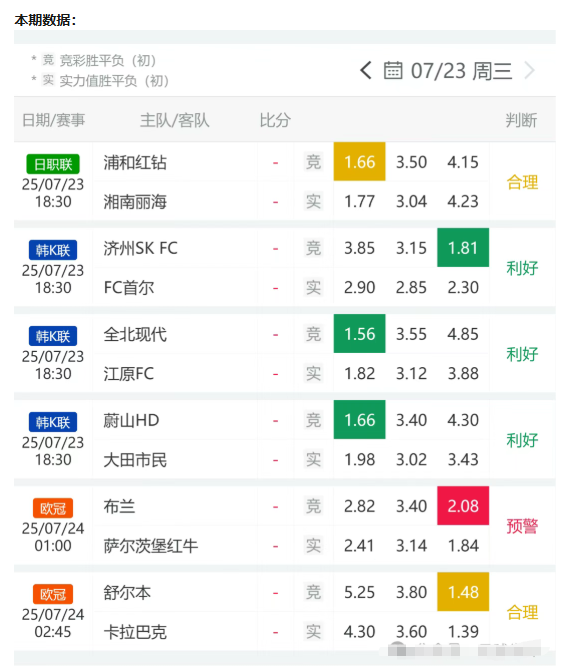Click the 判断 column header

pyautogui.click(x=521, y=121)
